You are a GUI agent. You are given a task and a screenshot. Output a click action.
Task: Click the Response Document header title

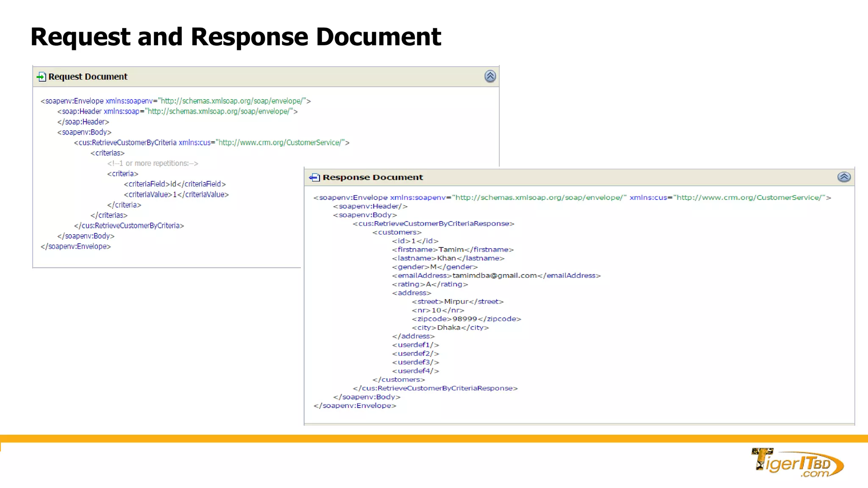pos(373,177)
